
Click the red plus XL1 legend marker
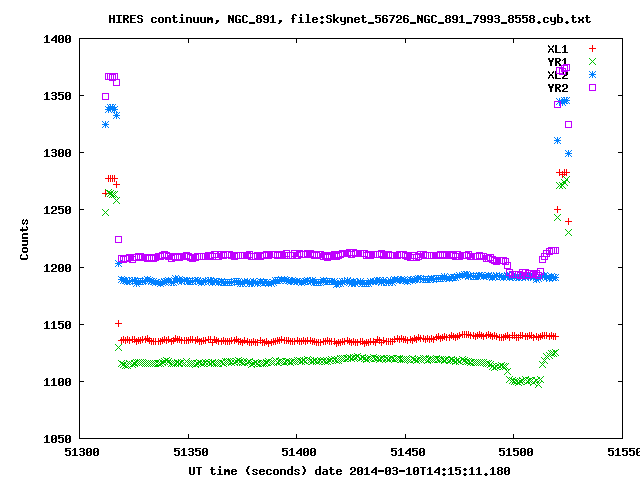click(x=592, y=49)
